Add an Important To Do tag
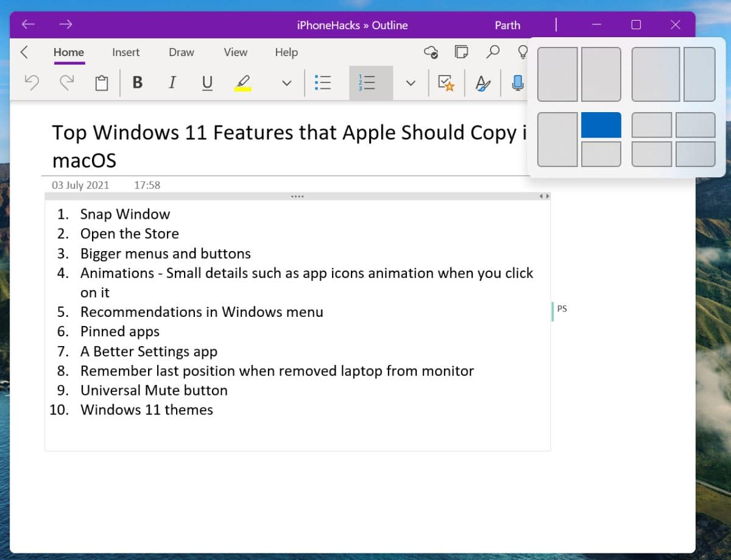The image size is (731, 560). 447,83
